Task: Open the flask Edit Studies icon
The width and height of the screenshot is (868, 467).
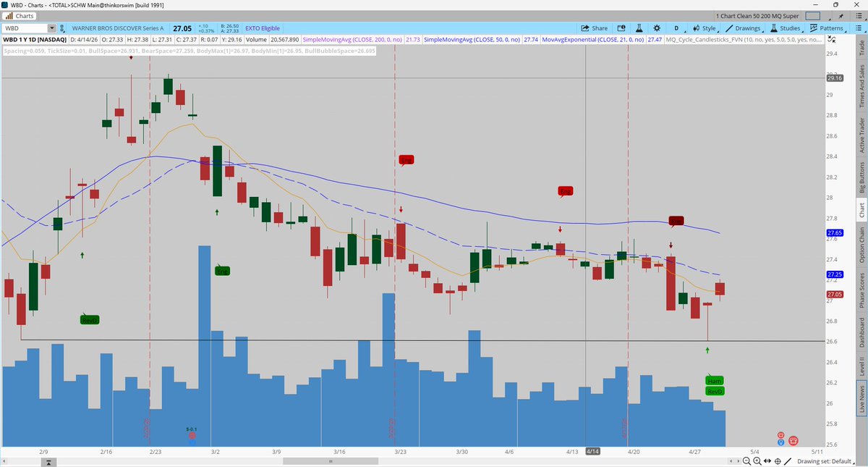Action: point(639,28)
